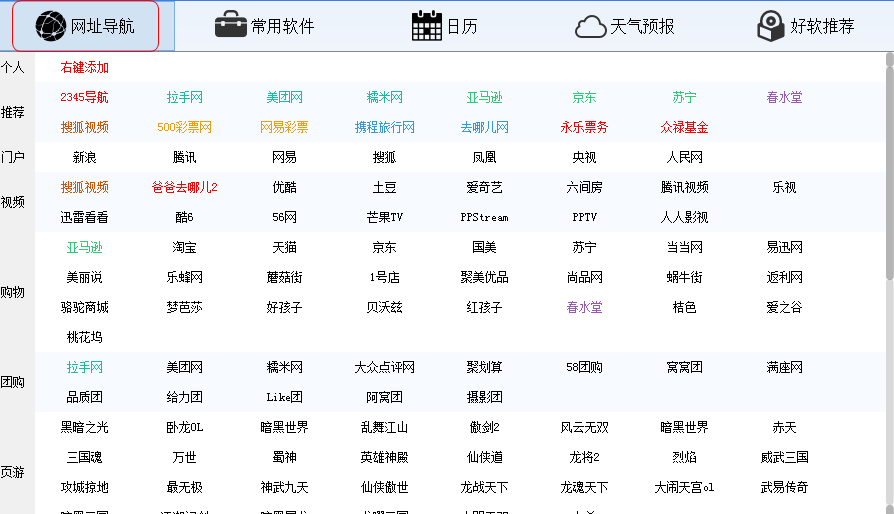Viewport: 894px width, 514px height.
Task: Open the 大闹天宫ol game link
Action: pyautogui.click(x=684, y=487)
